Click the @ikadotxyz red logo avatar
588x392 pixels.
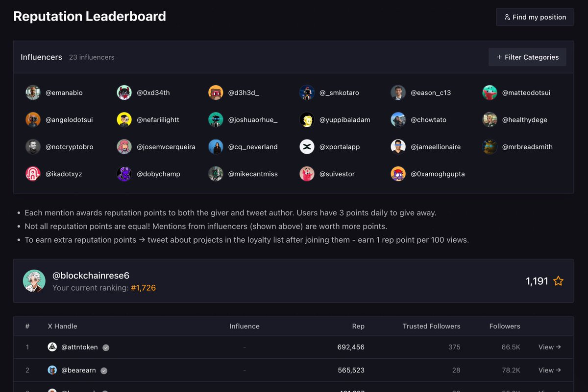(x=33, y=174)
